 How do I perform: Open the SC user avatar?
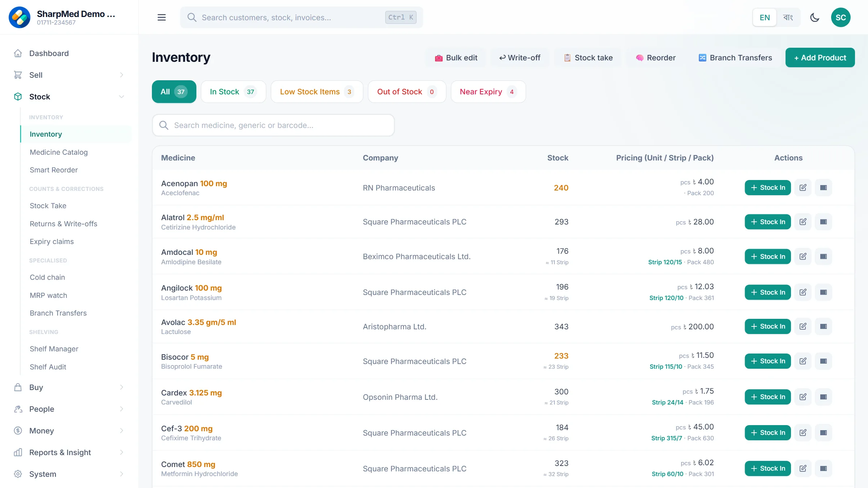841,17
